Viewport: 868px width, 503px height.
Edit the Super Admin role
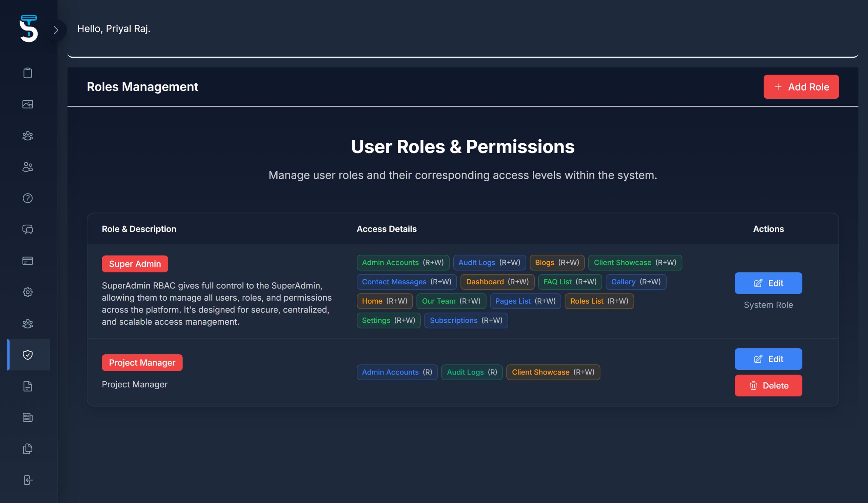(768, 283)
